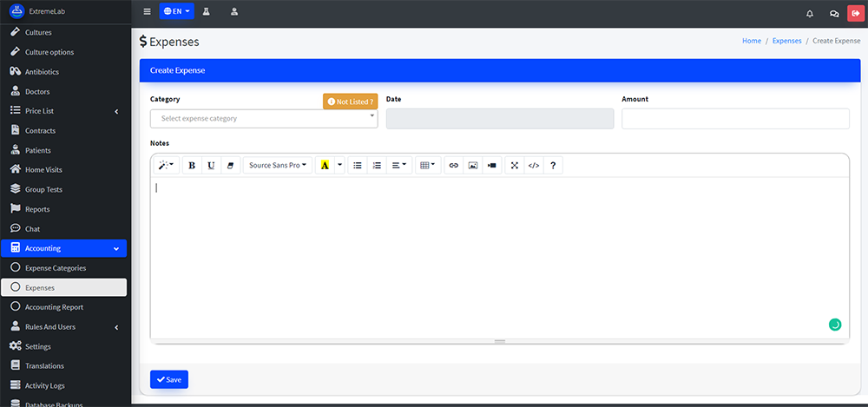Screen dimensions: 868x407
Task: Insert a video using the video icon
Action: 492,165
